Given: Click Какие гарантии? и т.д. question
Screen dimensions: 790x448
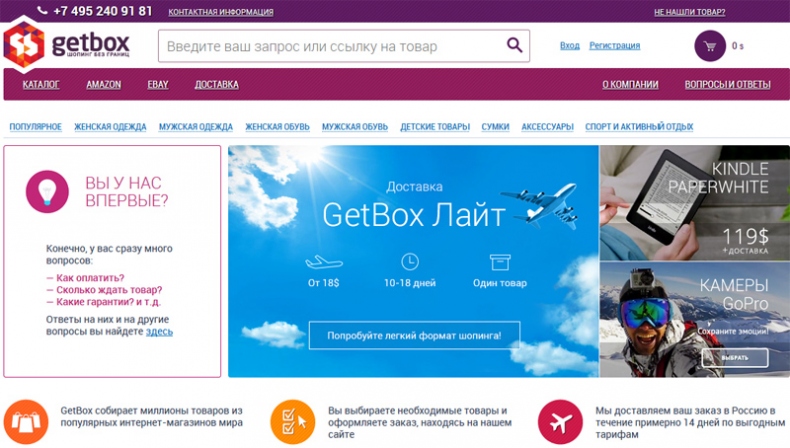Looking at the screenshot, I should [108, 302].
